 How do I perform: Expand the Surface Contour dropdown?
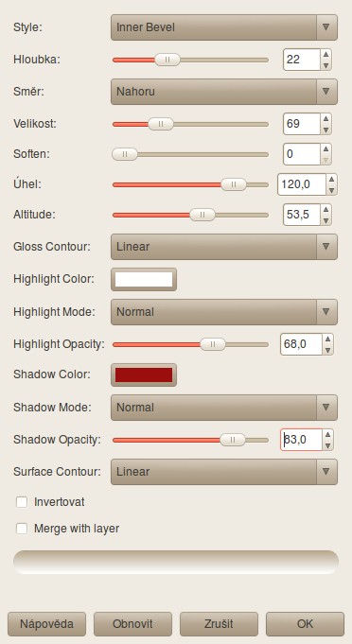click(x=224, y=472)
